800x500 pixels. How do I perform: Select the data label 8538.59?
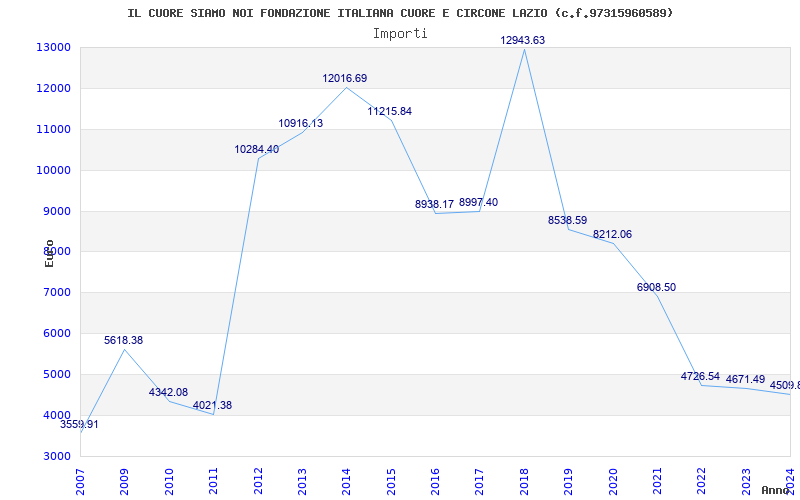coord(567,220)
